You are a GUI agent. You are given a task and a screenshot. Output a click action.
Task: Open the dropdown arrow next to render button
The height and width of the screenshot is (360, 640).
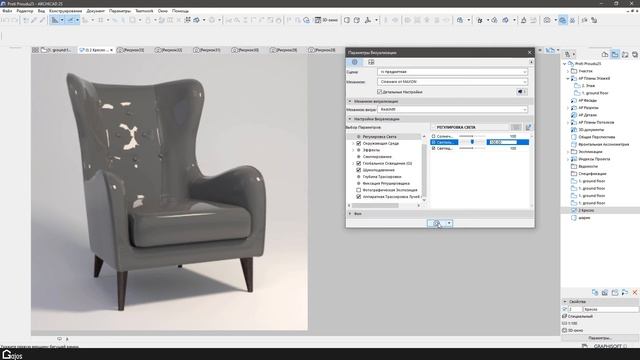tap(449, 223)
